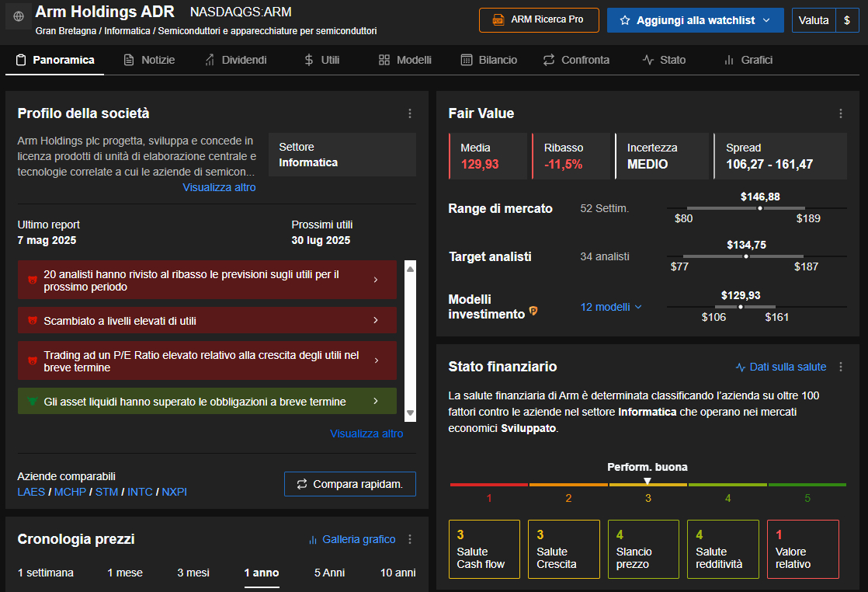This screenshot has height=592, width=868.
Task: Open the Stato tab
Action: pyautogui.click(x=665, y=61)
